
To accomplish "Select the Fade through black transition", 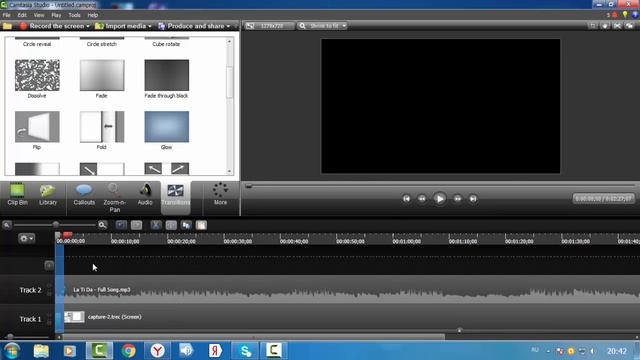I will point(167,75).
